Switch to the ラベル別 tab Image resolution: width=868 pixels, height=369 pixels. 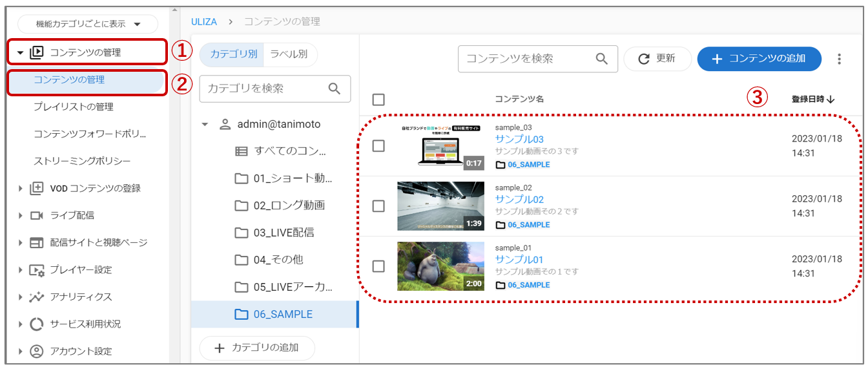coord(289,55)
